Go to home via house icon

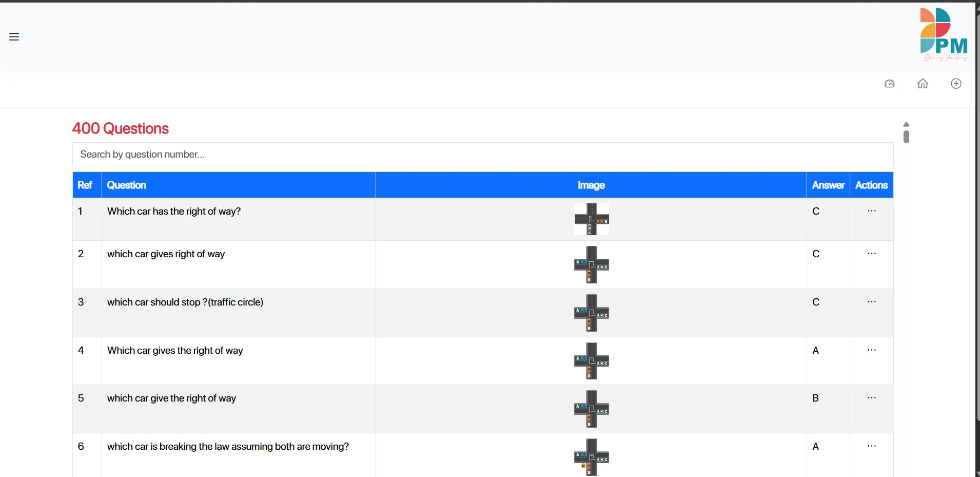(x=923, y=84)
